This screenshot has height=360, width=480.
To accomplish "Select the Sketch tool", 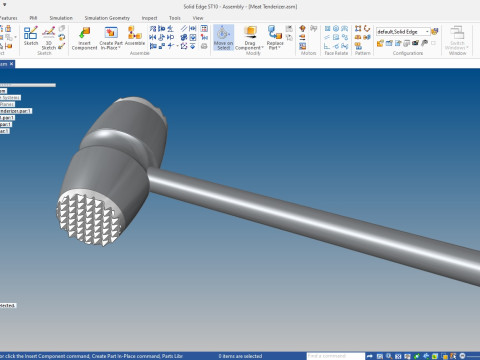I will pyautogui.click(x=31, y=36).
